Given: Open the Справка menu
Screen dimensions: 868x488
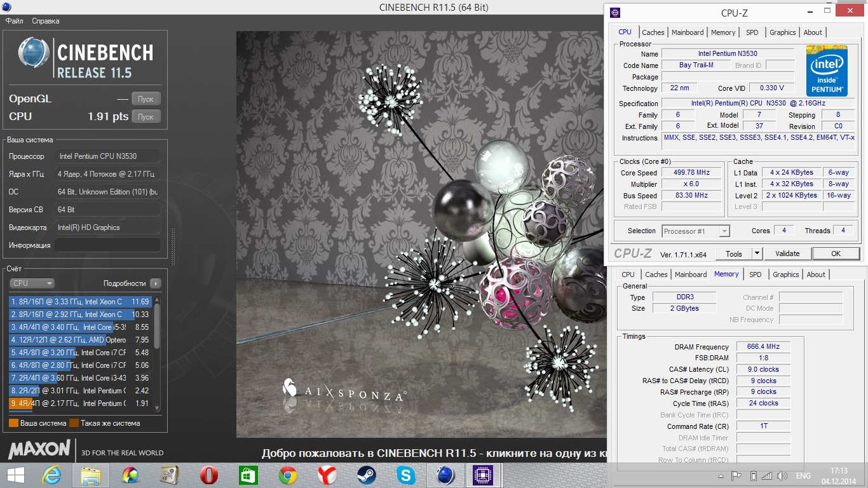Looking at the screenshot, I should [x=45, y=21].
